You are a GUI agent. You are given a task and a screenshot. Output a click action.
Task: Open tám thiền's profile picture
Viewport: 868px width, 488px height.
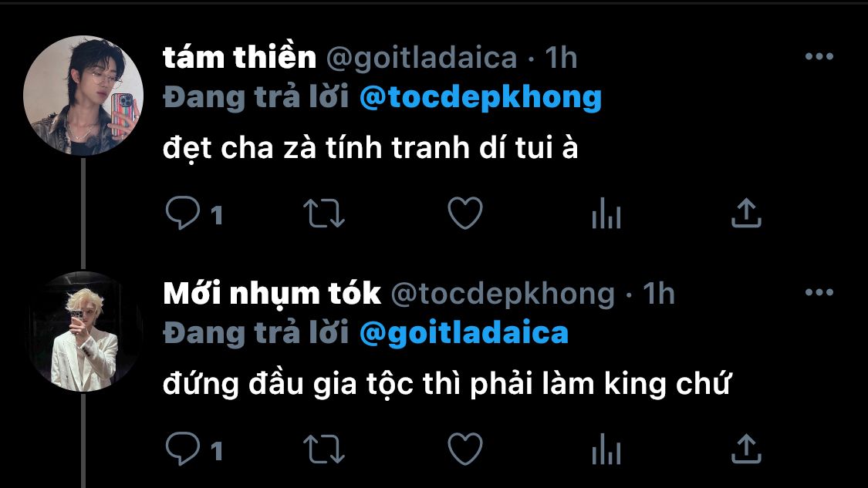pyautogui.click(x=83, y=95)
